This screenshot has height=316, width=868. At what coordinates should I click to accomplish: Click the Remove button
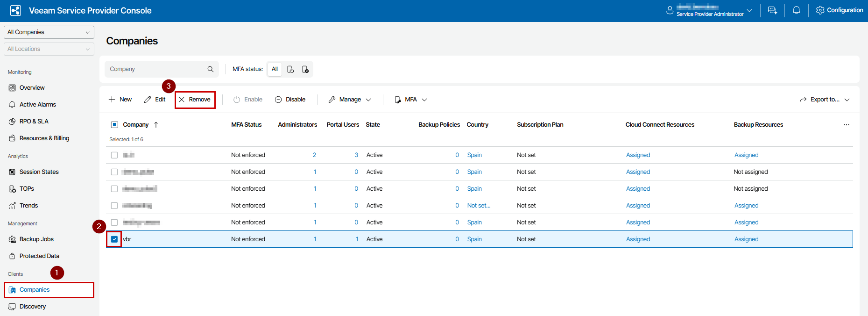(x=195, y=100)
